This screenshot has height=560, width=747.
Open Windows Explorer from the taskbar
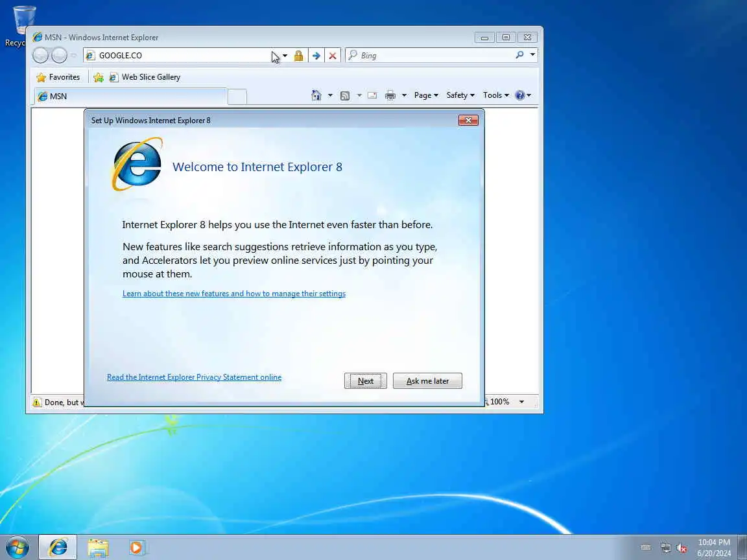(x=98, y=548)
